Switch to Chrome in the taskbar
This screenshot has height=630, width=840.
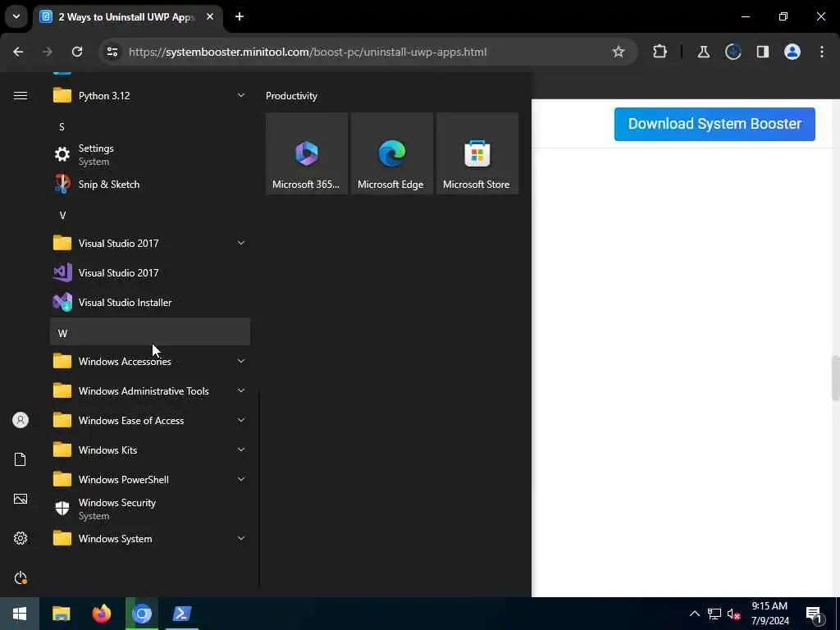tap(142, 614)
